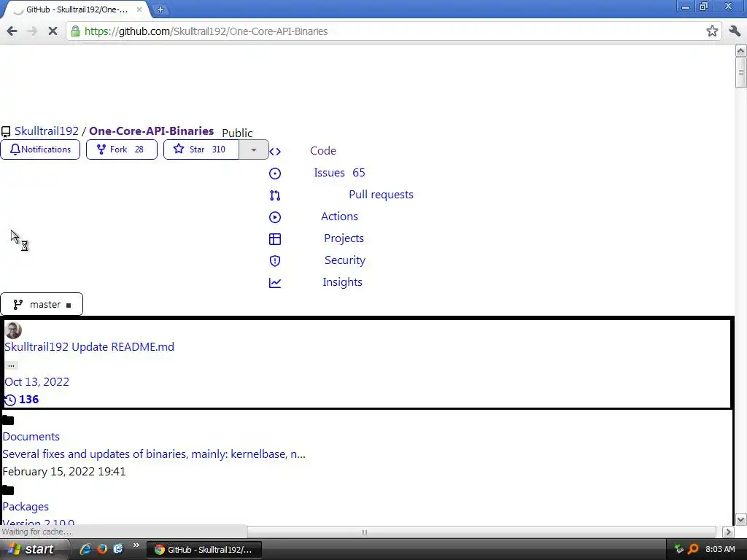Screen dimensions: 747x560
Task: Click the Documents folder icon
Action: pos(8,421)
